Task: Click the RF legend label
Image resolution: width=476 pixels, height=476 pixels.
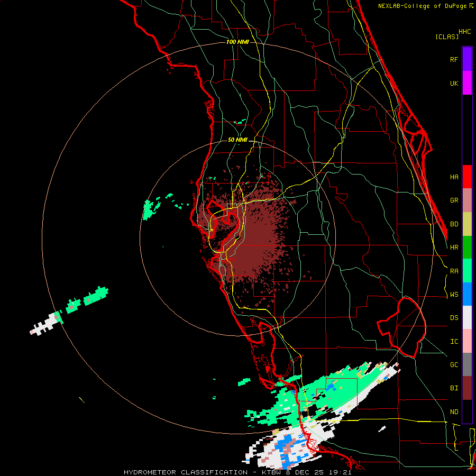Action: coord(454,59)
